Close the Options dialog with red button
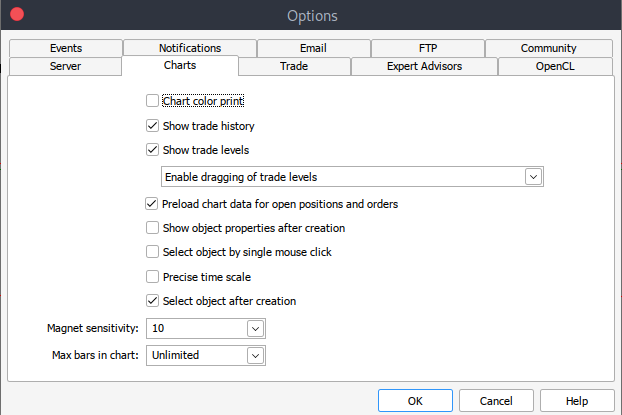 click(16, 15)
